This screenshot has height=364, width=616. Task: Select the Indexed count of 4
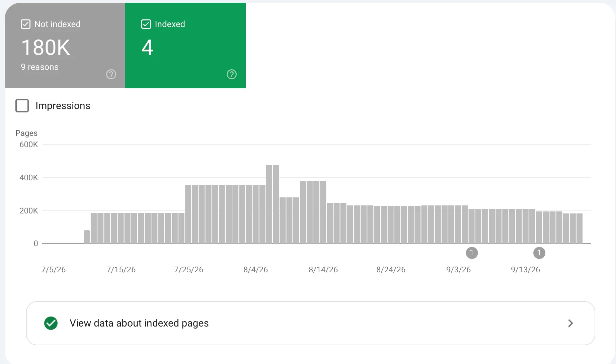point(147,48)
